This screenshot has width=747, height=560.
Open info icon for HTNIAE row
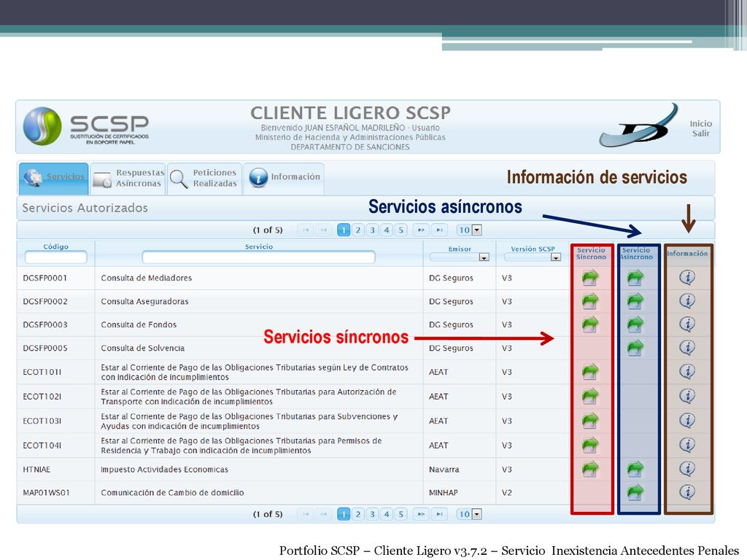click(x=687, y=469)
